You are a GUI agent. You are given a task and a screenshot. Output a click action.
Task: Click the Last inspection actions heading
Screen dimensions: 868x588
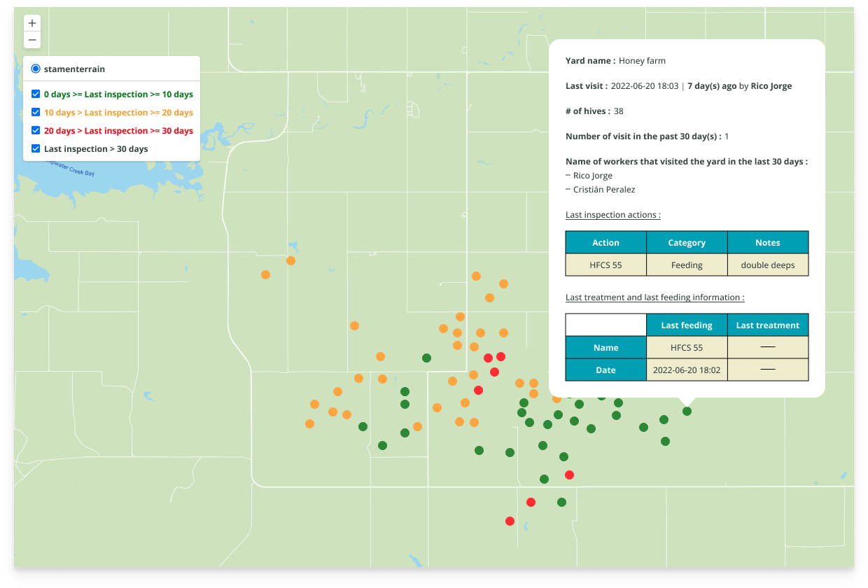(612, 215)
